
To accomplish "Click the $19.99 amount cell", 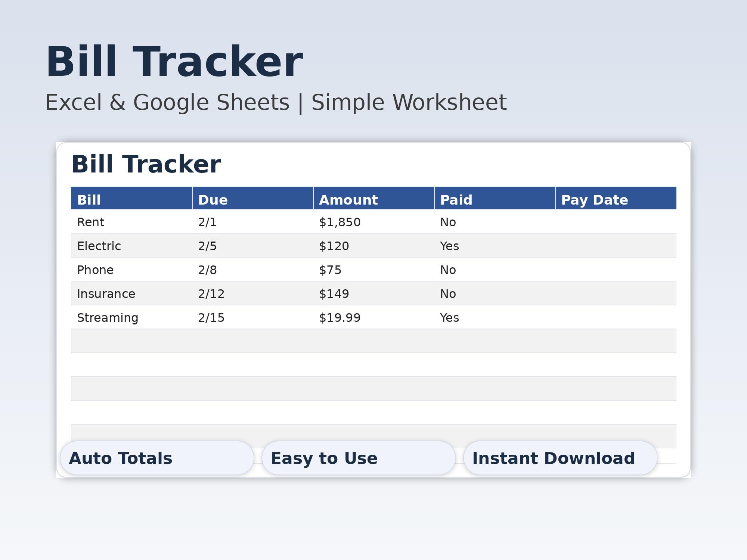I will point(373,317).
